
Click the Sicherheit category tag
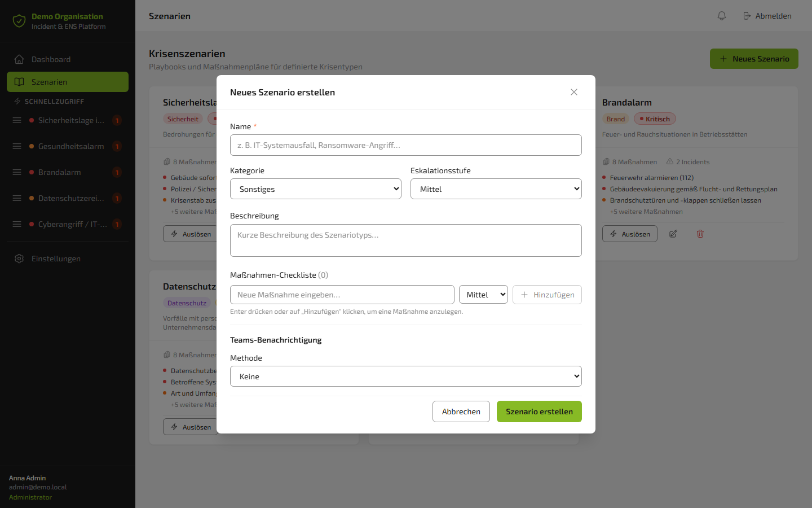(x=183, y=119)
